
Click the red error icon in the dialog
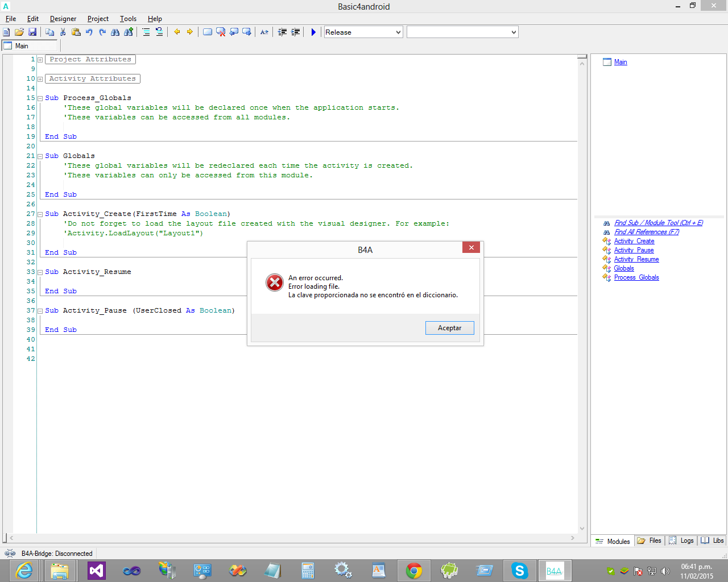pyautogui.click(x=275, y=282)
